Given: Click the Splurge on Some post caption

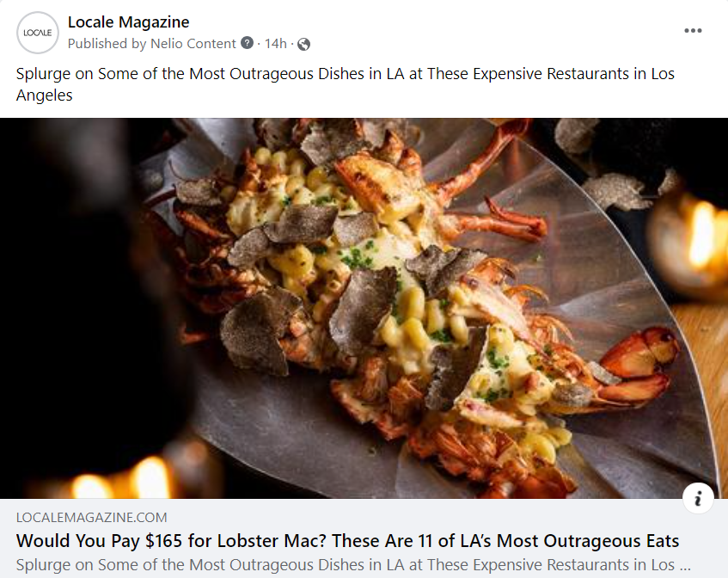Looking at the screenshot, I should [345, 84].
